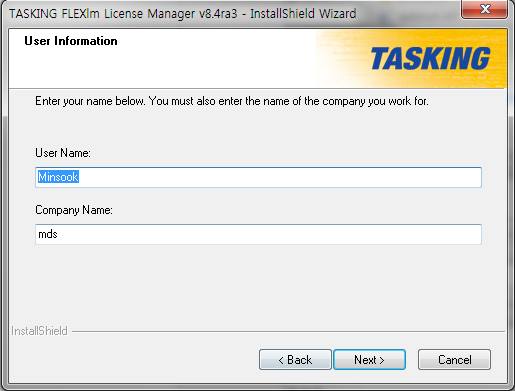Click the "User Information" heading
This screenshot has height=391, width=515.
pos(71,41)
